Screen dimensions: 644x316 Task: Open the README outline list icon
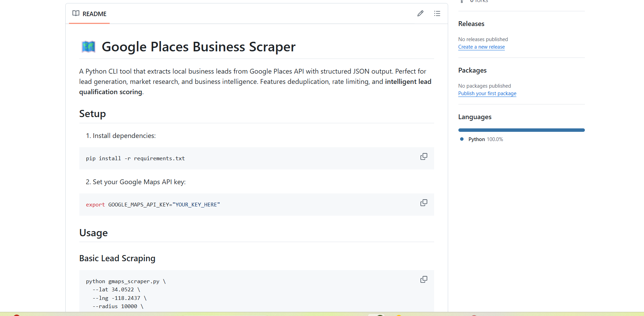click(x=437, y=13)
